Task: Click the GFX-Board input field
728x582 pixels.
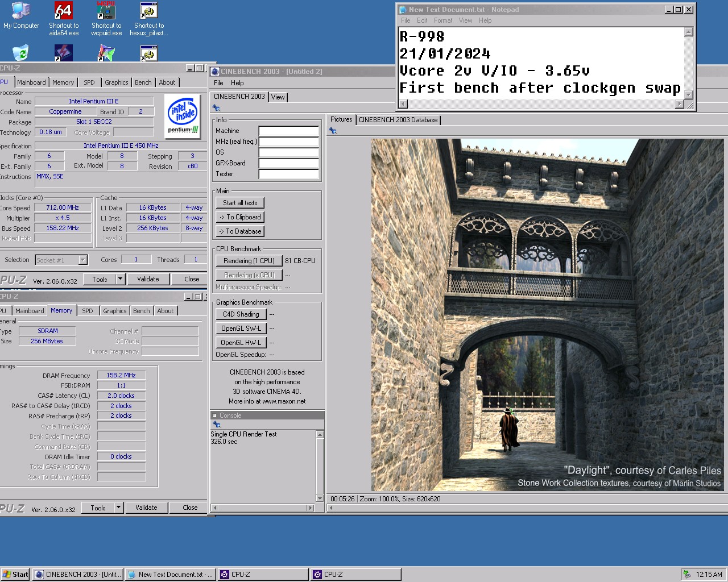Action: coord(288,163)
